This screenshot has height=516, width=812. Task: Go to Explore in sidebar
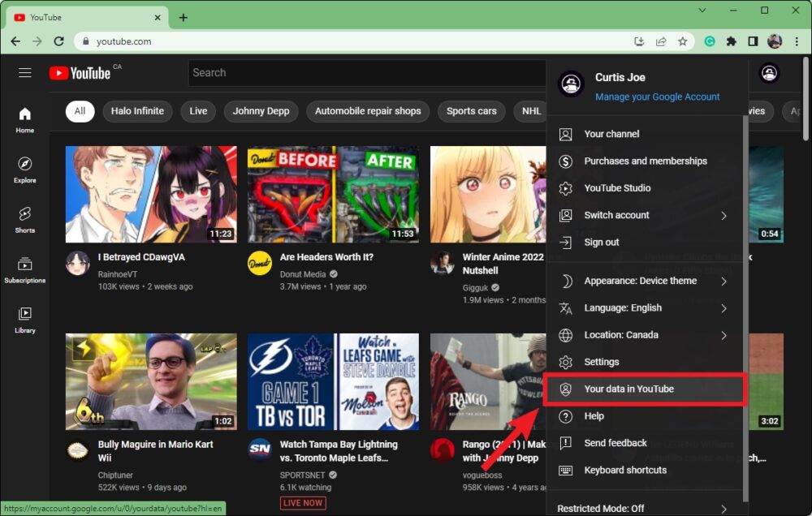[25, 170]
